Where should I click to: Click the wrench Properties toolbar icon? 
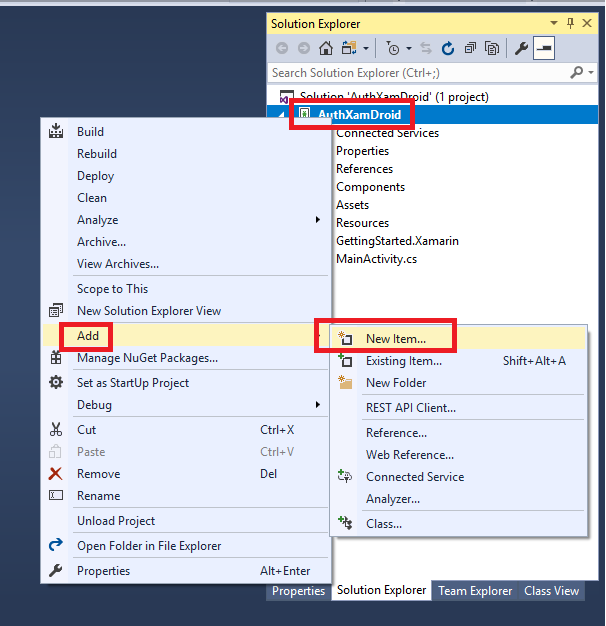[521, 48]
